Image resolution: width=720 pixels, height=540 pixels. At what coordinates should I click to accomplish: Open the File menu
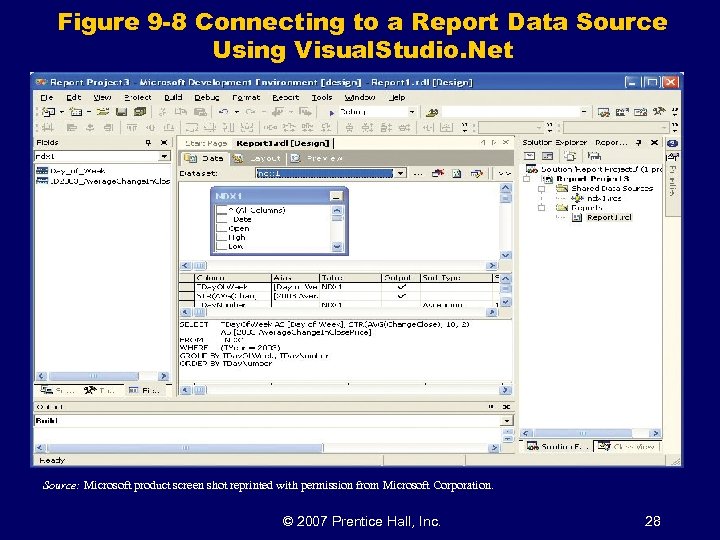47,97
